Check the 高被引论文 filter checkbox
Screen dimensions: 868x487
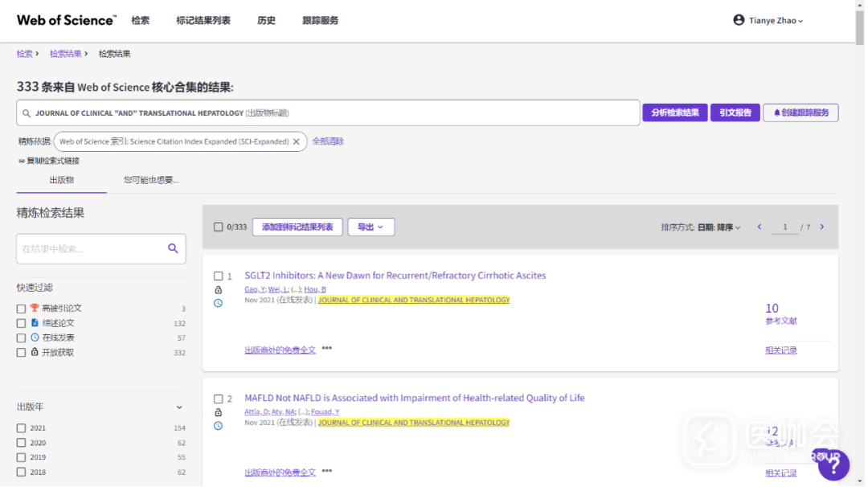(x=21, y=308)
